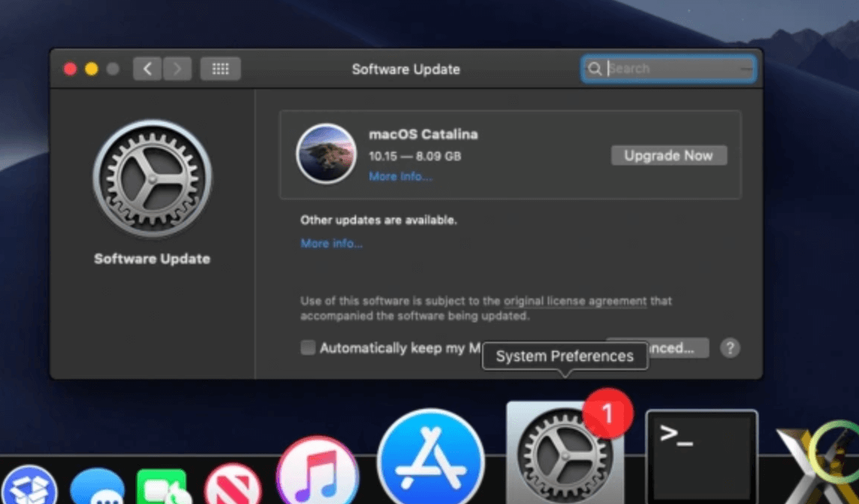Screen dimensions: 859x504
Task: Click the back navigation arrow
Action: coord(147,68)
